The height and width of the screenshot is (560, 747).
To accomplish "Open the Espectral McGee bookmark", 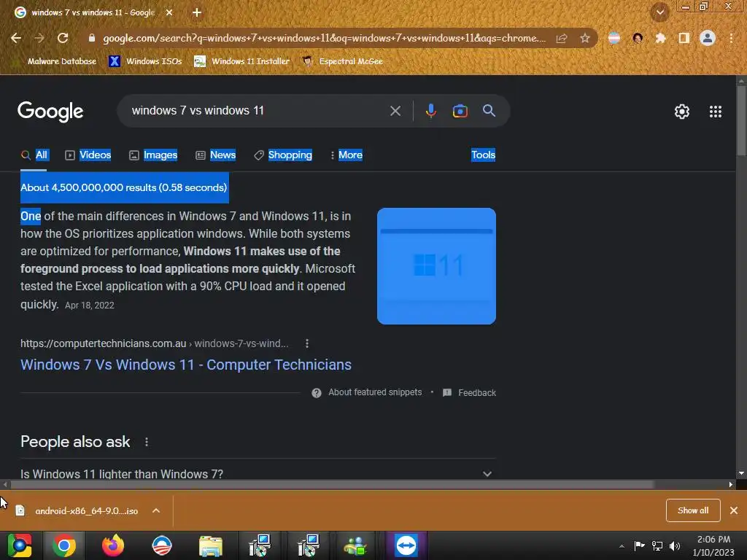I will [x=343, y=61].
